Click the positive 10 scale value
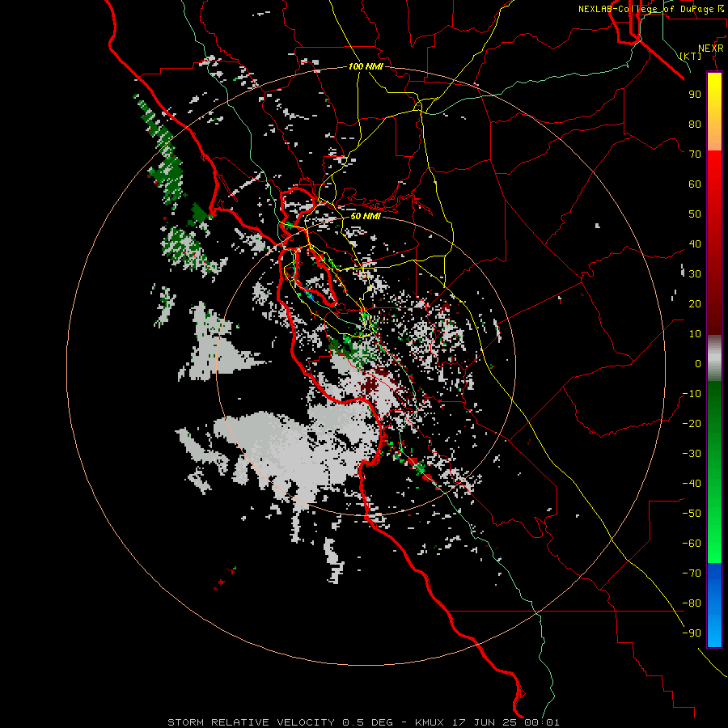The height and width of the screenshot is (728, 728). 695,334
